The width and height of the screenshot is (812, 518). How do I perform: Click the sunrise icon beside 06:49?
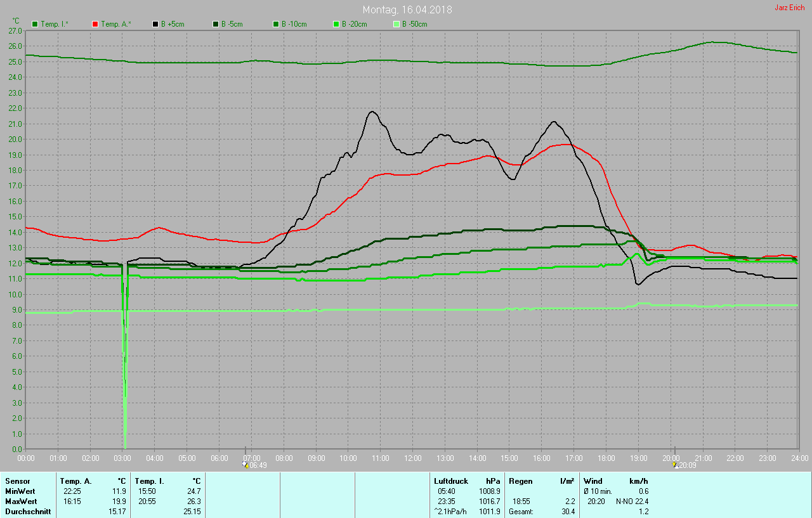pyautogui.click(x=245, y=465)
